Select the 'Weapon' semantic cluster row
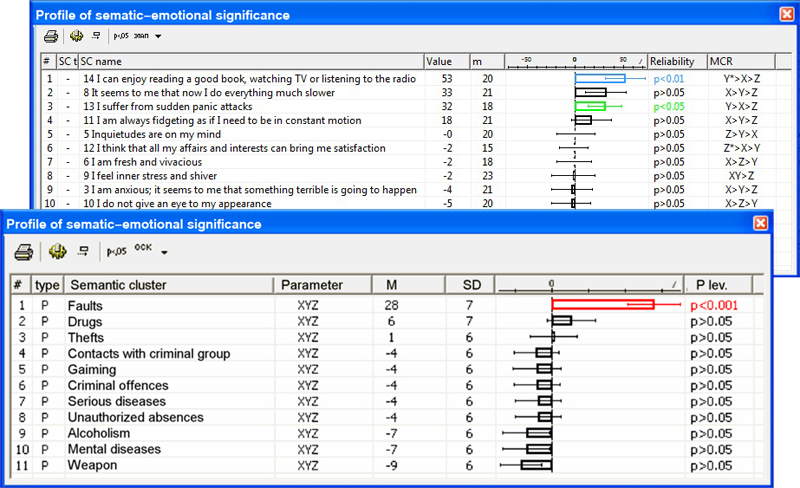 pyautogui.click(x=387, y=465)
